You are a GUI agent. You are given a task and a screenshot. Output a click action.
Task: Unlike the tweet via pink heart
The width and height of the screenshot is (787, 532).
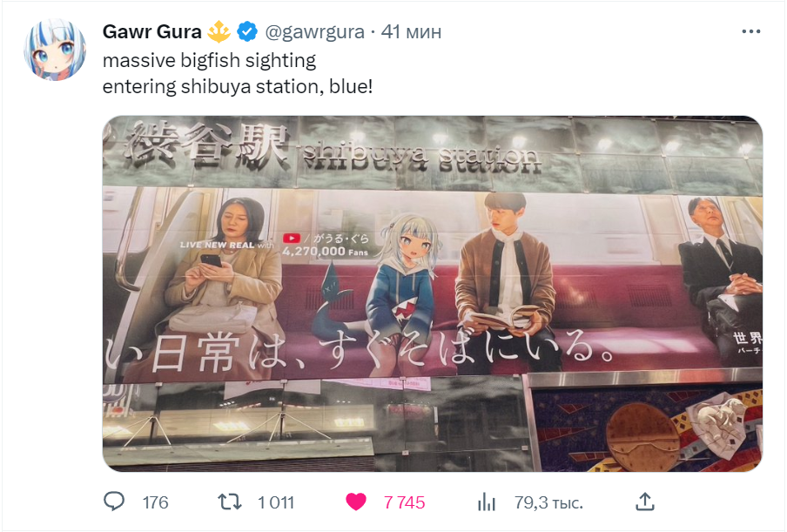[356, 502]
